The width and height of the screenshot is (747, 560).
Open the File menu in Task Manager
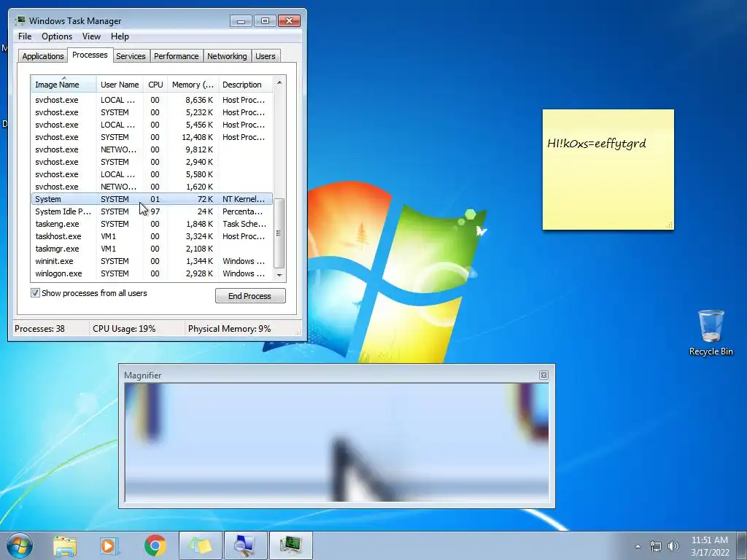click(25, 36)
